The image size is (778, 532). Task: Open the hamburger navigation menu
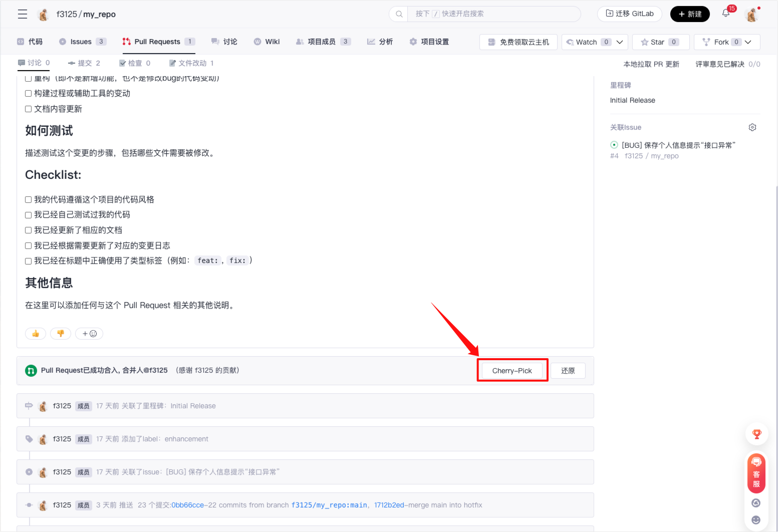[x=23, y=14]
